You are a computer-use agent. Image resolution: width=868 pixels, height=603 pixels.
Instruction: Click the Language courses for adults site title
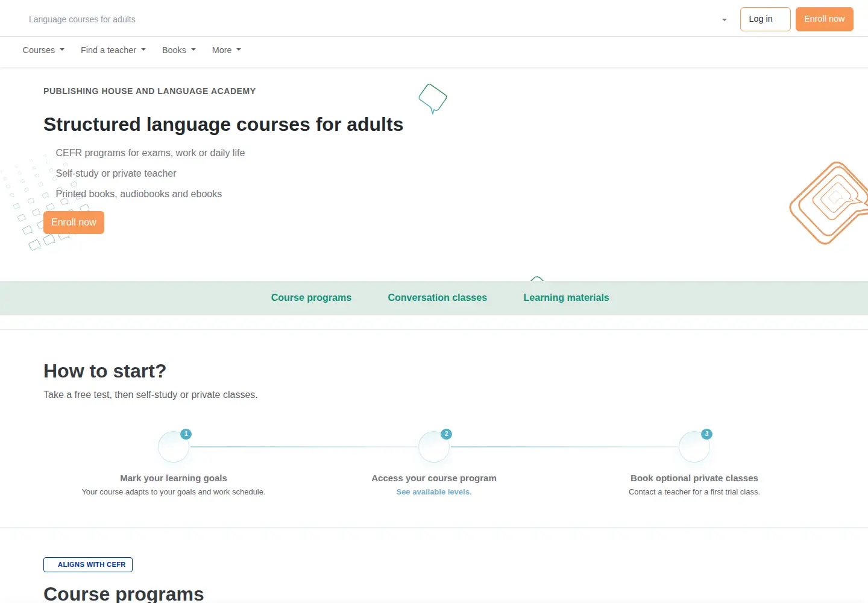(x=82, y=19)
